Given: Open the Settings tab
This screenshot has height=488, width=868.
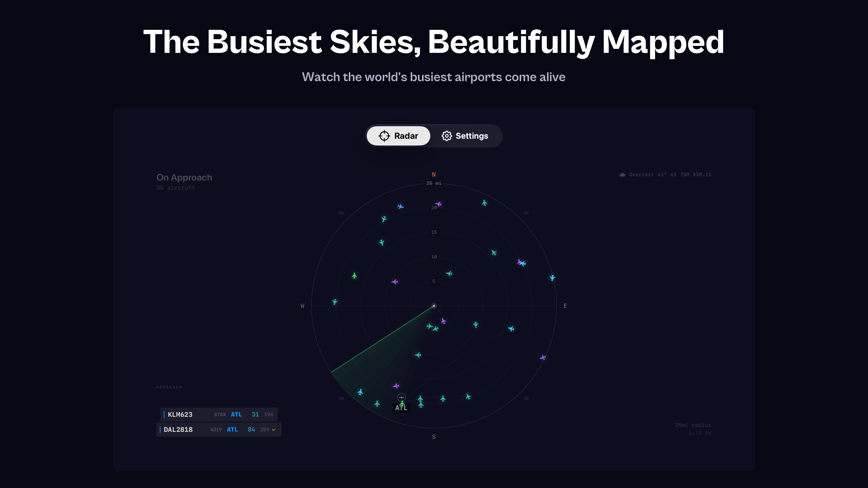Looking at the screenshot, I should 465,136.
